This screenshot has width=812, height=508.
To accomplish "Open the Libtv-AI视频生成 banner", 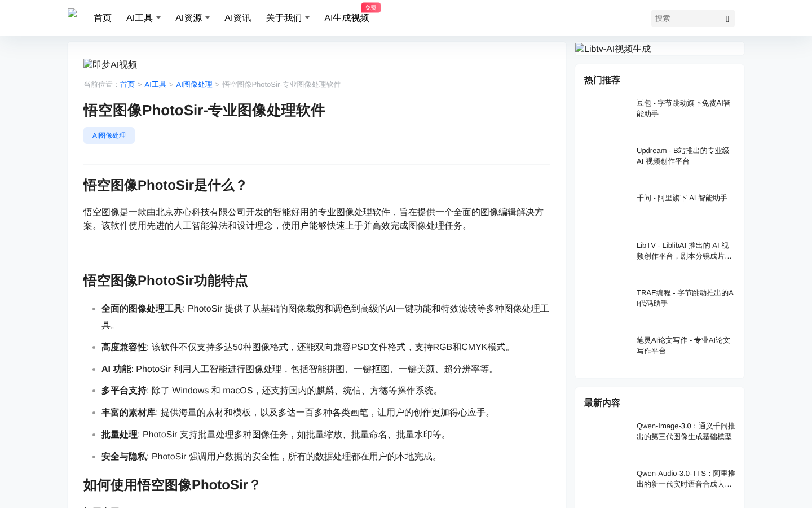I will tap(613, 49).
